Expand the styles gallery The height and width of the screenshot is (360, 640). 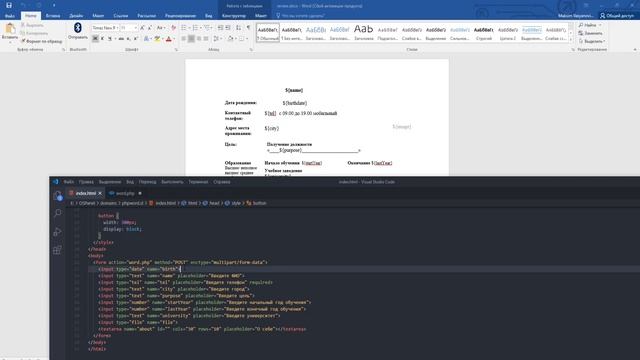pyautogui.click(x=571, y=40)
